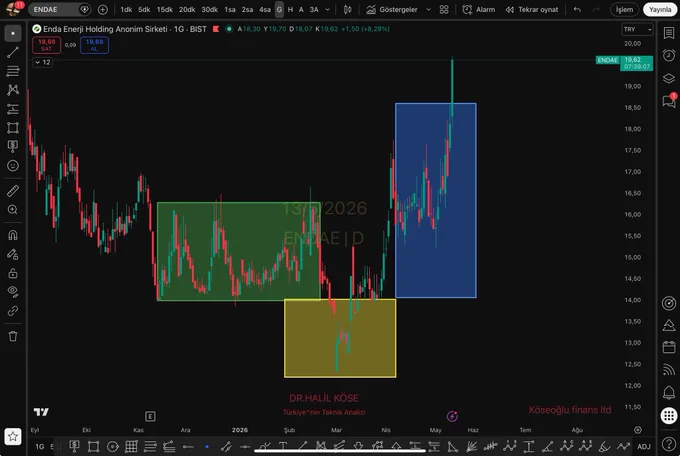The image size is (680, 456).
Task: Open the calendar panel
Action: coord(669,347)
